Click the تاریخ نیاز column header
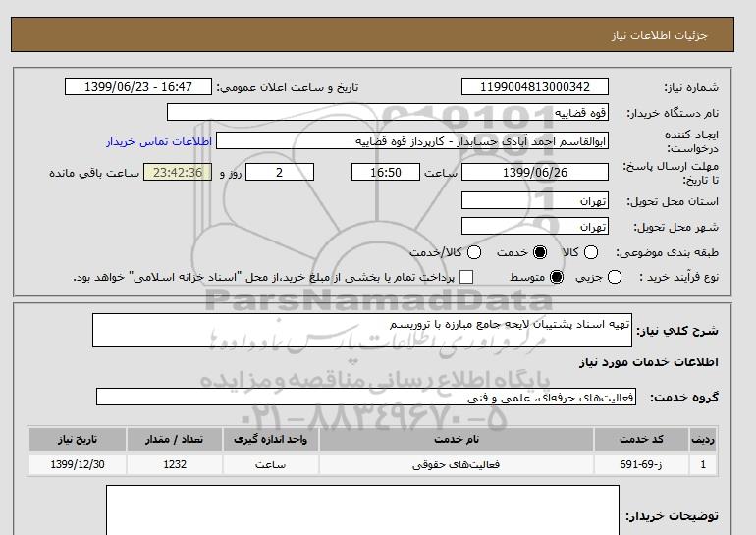The width and height of the screenshot is (756, 535). [x=78, y=439]
